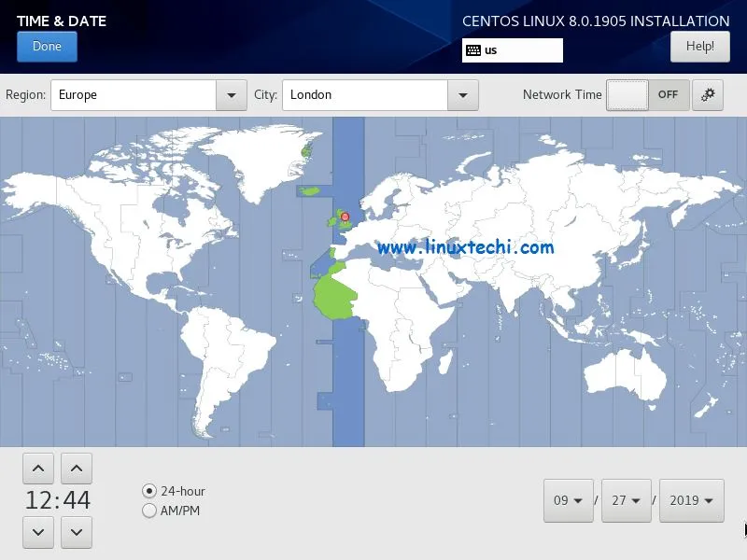Open the Help! panel

click(x=700, y=46)
